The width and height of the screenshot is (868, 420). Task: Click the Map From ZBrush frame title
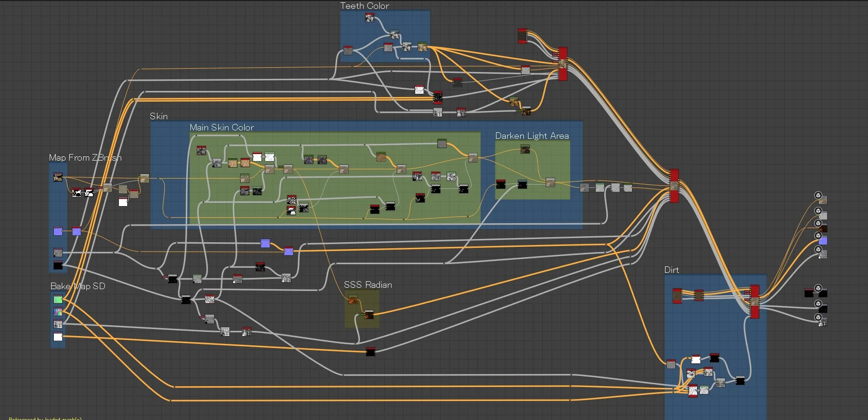(85, 158)
